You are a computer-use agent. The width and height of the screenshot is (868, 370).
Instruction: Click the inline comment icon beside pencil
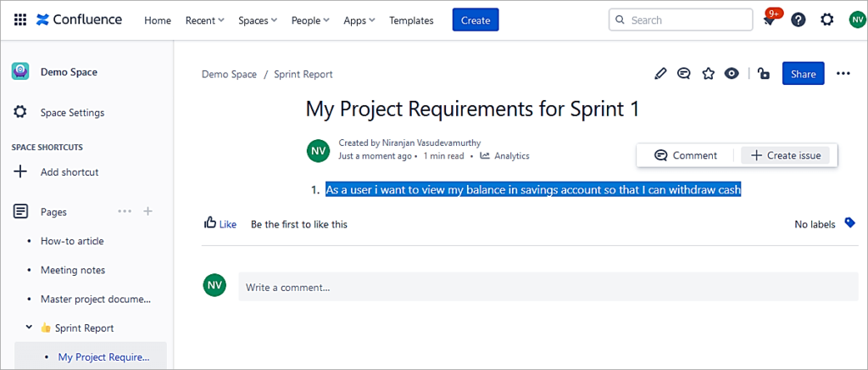tap(684, 74)
